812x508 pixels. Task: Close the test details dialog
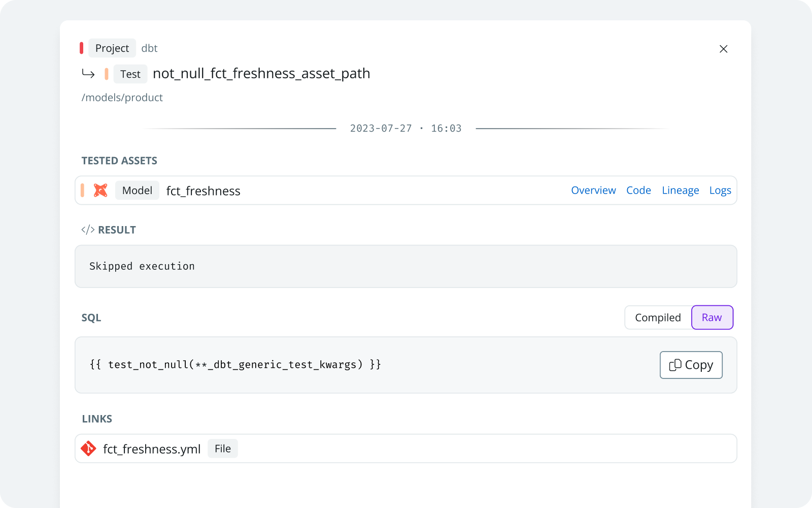pos(723,49)
